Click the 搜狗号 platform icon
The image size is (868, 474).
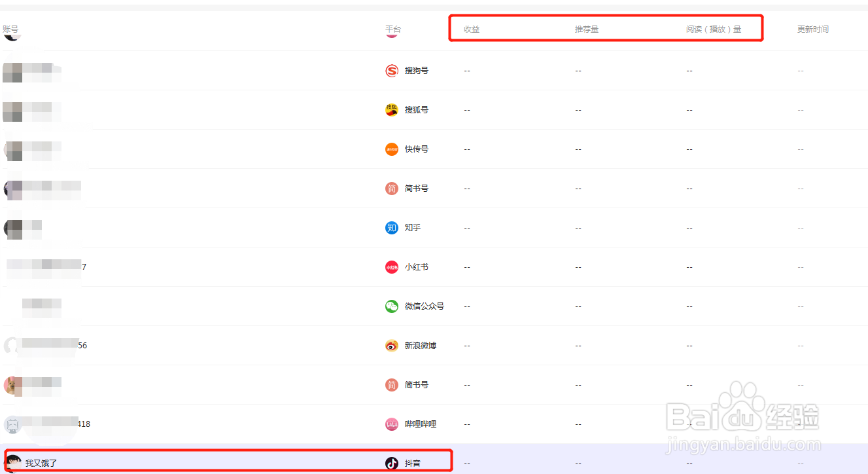[x=391, y=71]
